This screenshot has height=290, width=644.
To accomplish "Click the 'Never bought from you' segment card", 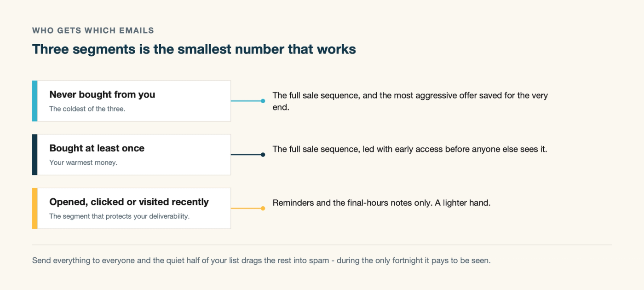I will pyautogui.click(x=132, y=101).
